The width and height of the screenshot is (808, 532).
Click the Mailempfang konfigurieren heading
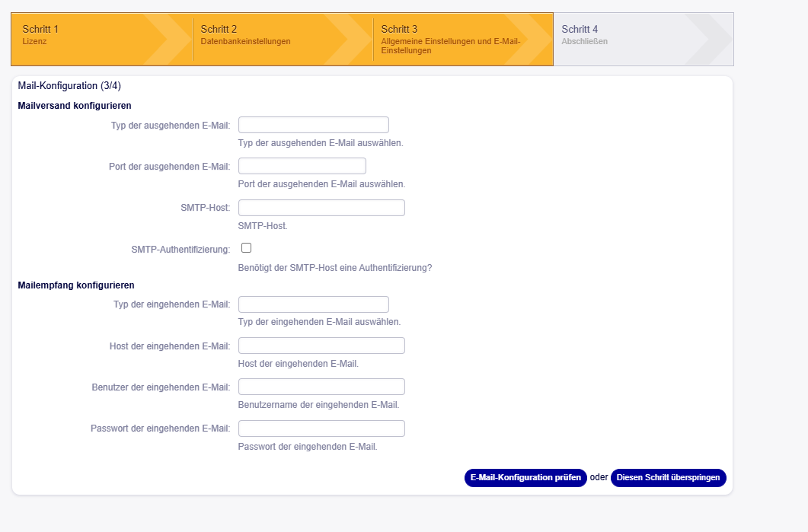(x=76, y=285)
